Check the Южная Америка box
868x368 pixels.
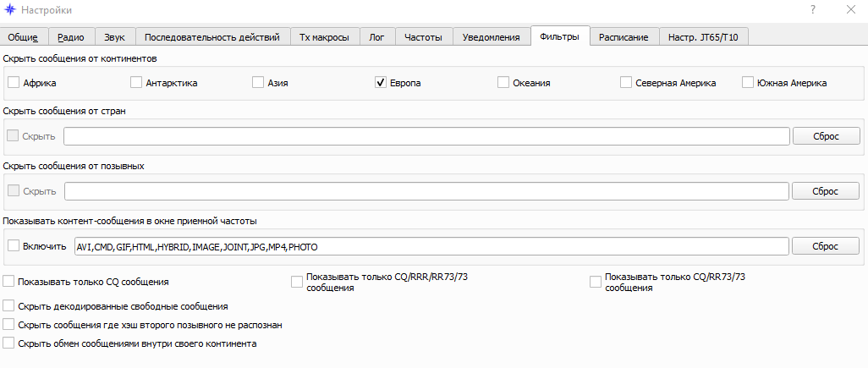(x=748, y=82)
